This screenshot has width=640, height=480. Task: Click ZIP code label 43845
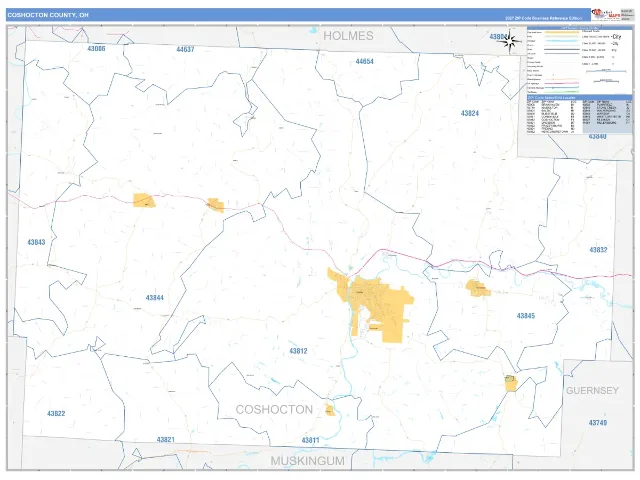526,316
